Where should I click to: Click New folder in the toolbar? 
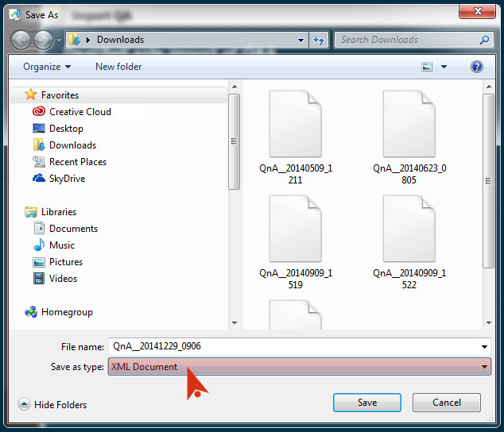point(118,67)
